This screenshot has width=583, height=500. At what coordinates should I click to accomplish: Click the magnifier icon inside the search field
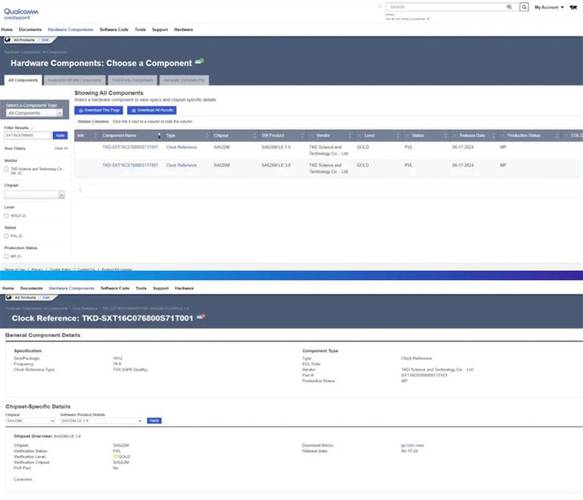pos(509,7)
